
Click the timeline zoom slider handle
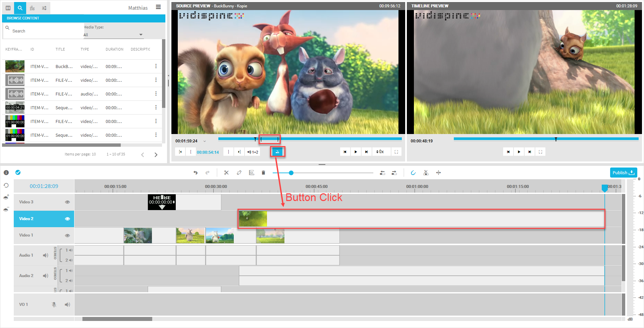pyautogui.click(x=291, y=173)
